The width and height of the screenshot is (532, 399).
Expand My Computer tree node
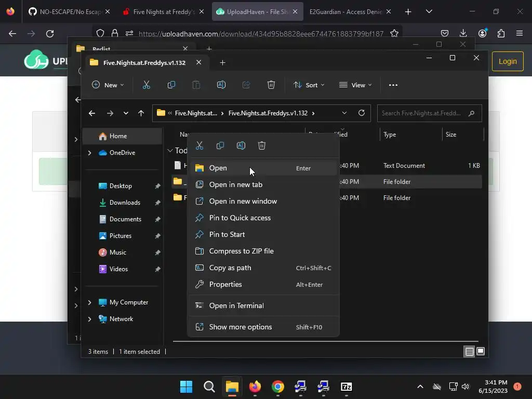click(x=89, y=302)
